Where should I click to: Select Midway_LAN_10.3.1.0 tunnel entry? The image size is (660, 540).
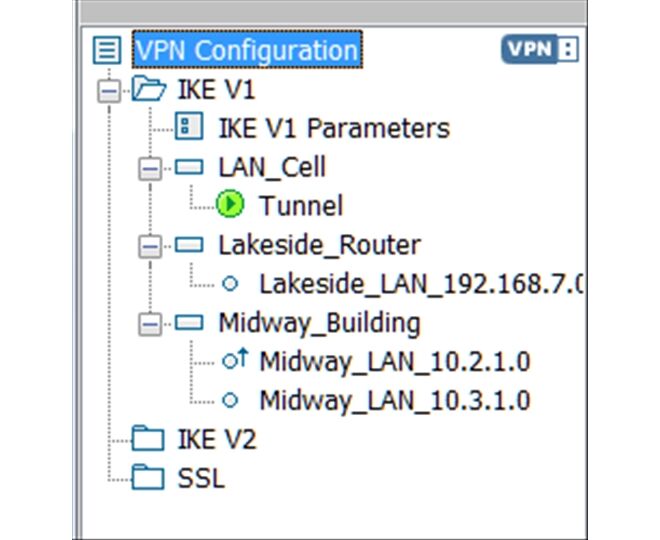[394, 401]
